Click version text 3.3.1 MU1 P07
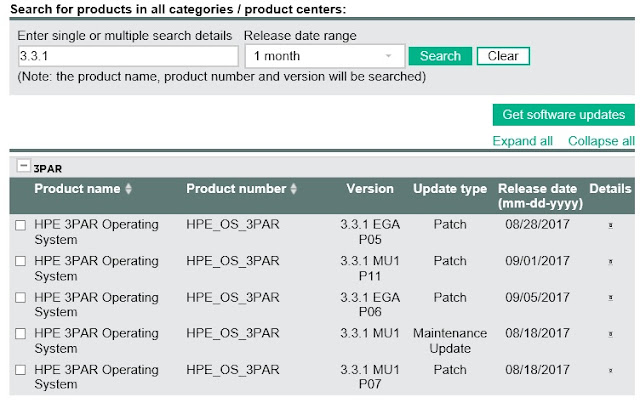This screenshot has height=403, width=640. point(370,376)
